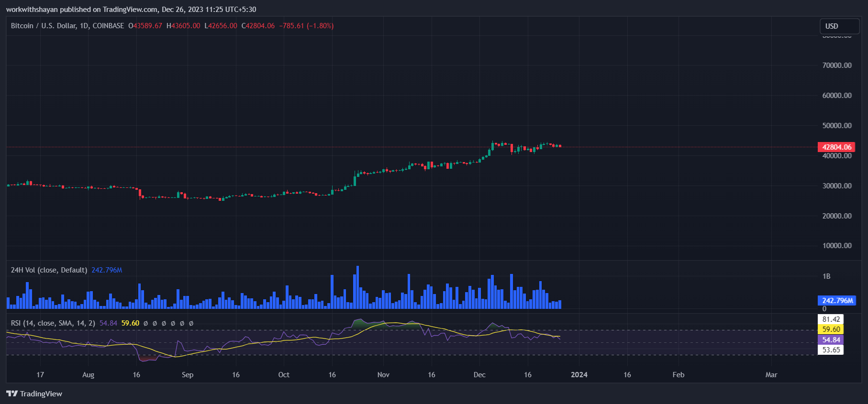
Task: Click the 81.42 RSI axis label
Action: (831, 319)
